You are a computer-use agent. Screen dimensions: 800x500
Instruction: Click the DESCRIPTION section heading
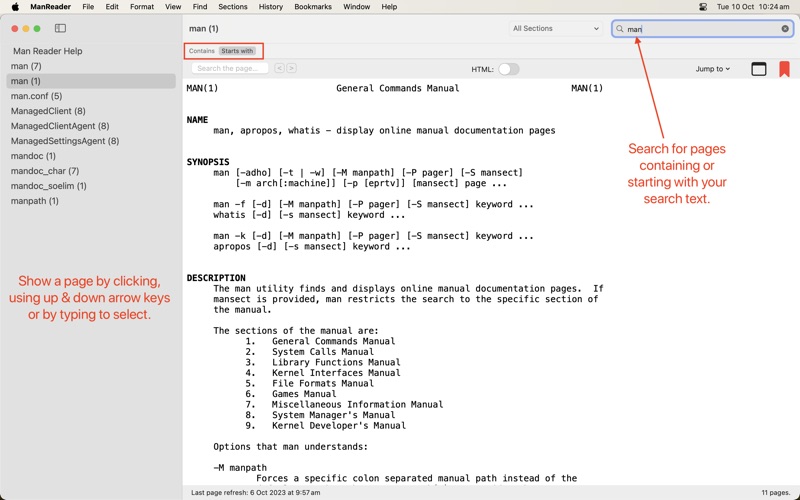pos(216,278)
